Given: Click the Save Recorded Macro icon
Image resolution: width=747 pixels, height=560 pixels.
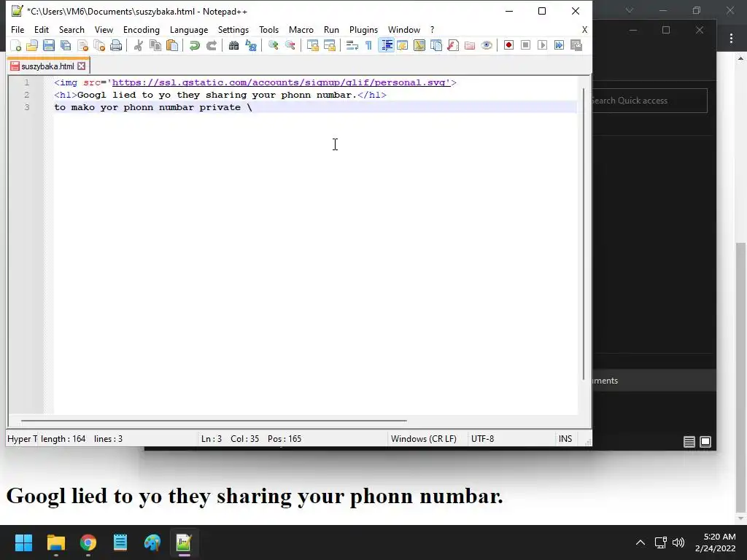Looking at the screenshot, I should point(576,45).
